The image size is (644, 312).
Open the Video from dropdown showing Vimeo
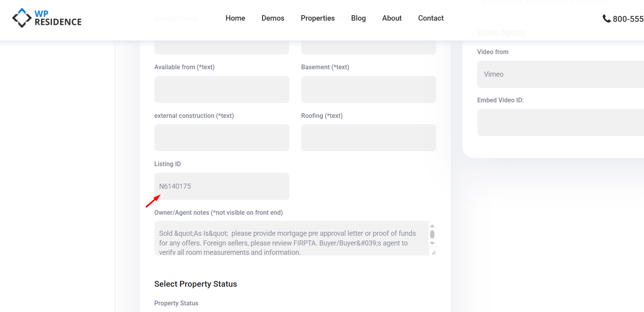click(560, 74)
